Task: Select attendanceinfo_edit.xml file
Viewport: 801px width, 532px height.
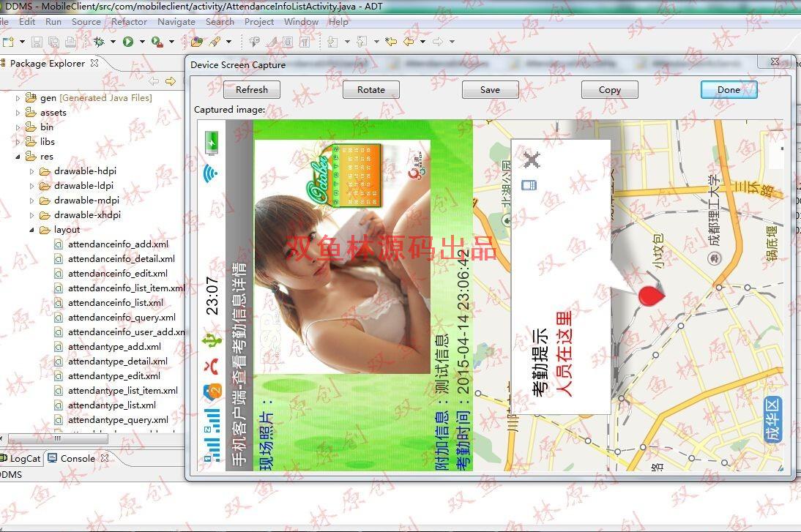Action: [x=117, y=274]
